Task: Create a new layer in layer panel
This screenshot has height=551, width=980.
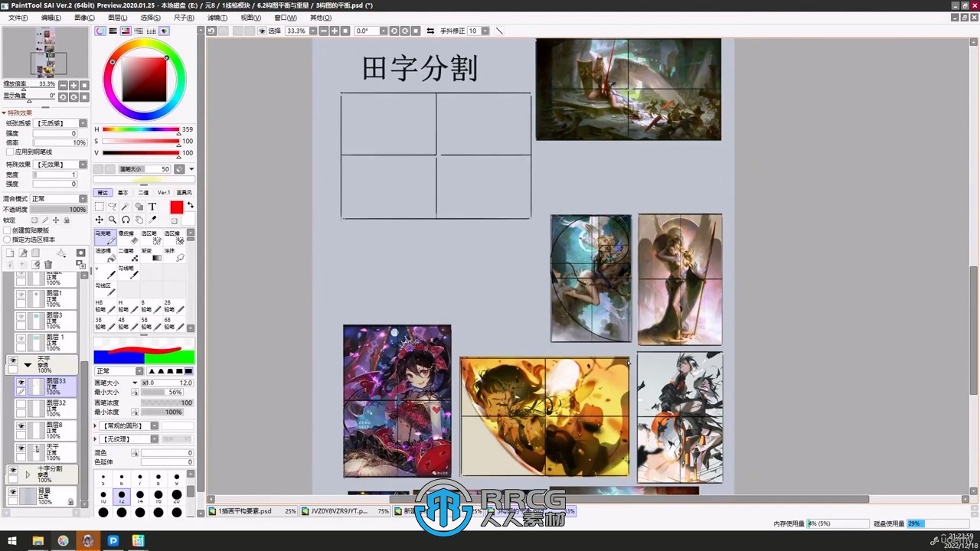Action: point(10,253)
